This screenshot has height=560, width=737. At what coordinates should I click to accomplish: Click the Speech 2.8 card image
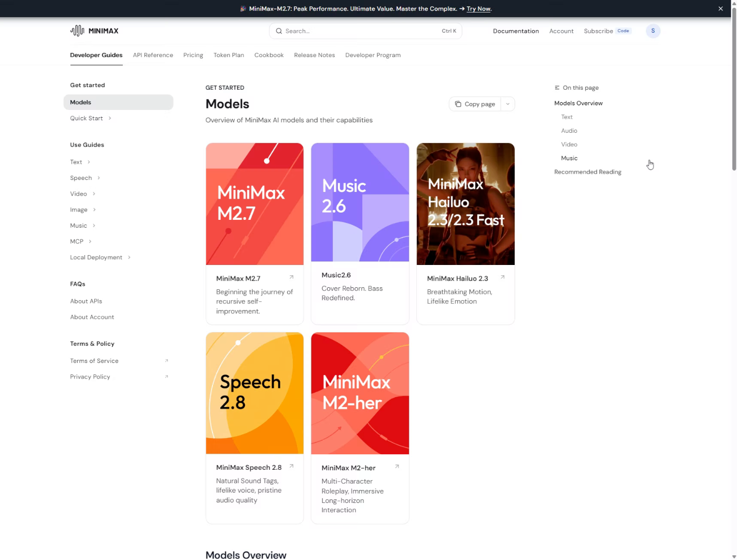[254, 393]
